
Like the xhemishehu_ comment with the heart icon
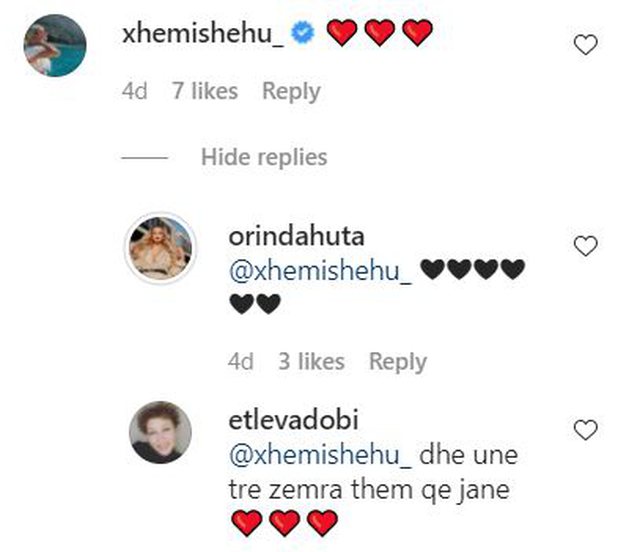589,45
